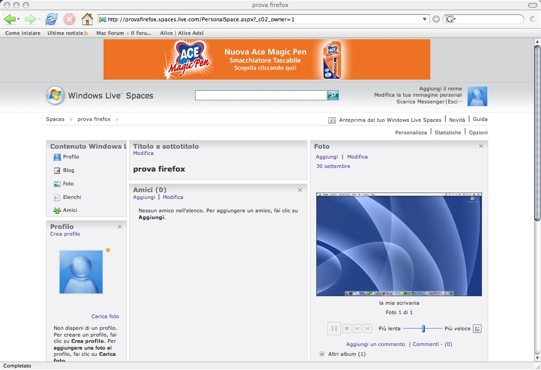Click Aggiungi in the Amici module
This screenshot has height=370, width=541.
coord(144,197)
